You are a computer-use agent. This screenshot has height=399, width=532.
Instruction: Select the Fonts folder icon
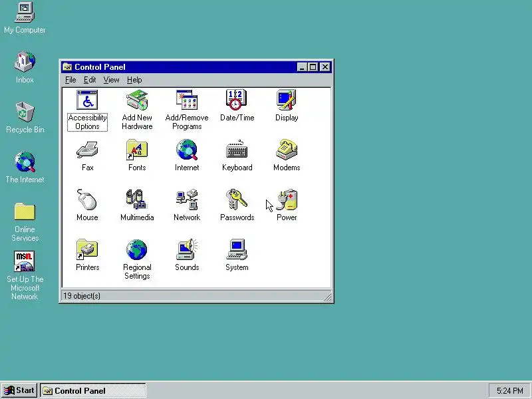[137, 150]
